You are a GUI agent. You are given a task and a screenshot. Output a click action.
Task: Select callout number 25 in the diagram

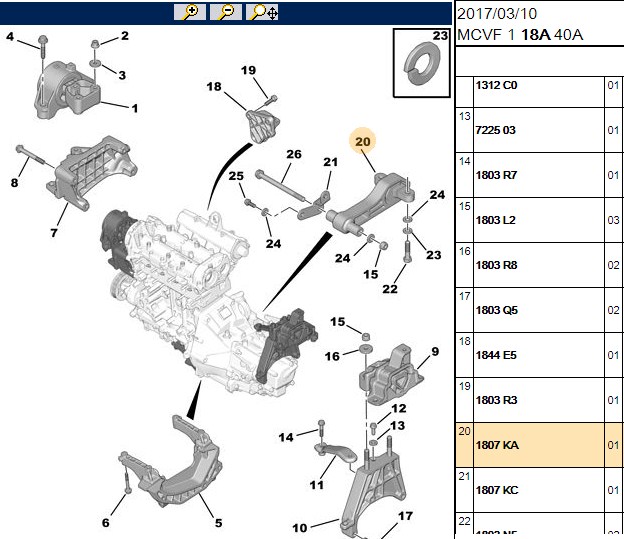coord(236,176)
